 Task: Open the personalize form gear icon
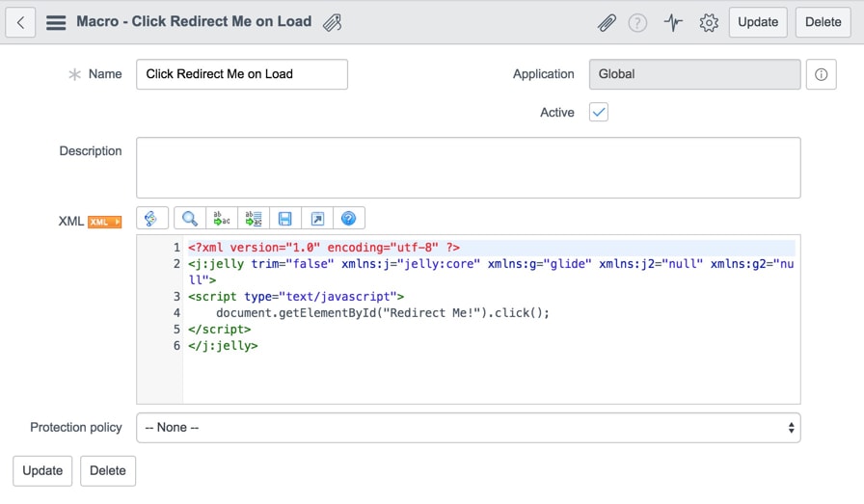(x=709, y=22)
